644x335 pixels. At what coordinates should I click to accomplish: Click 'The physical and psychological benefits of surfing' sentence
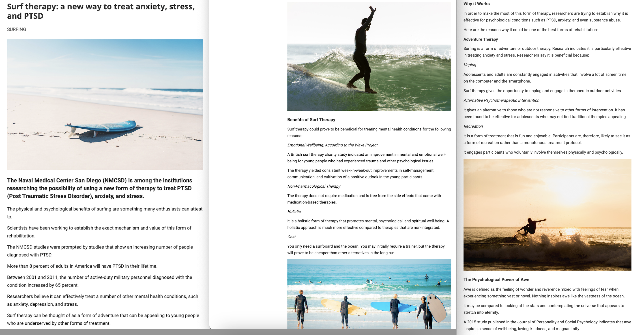pos(105,213)
